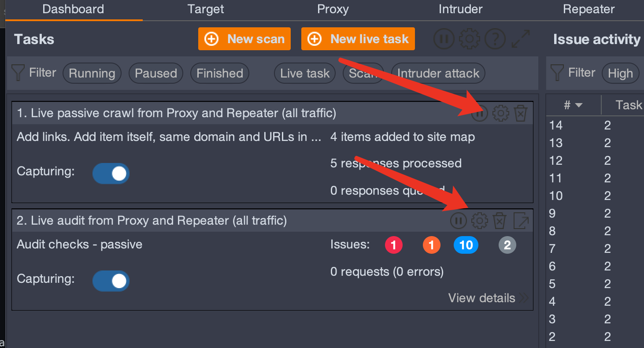Image resolution: width=644 pixels, height=348 pixels.
Task: Sort issue activity by # column arrow
Action: (579, 105)
